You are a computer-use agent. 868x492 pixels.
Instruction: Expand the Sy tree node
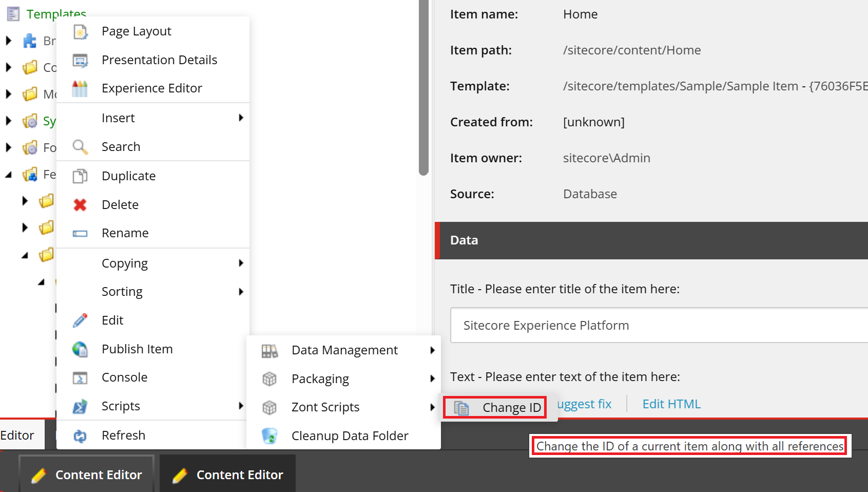8,121
